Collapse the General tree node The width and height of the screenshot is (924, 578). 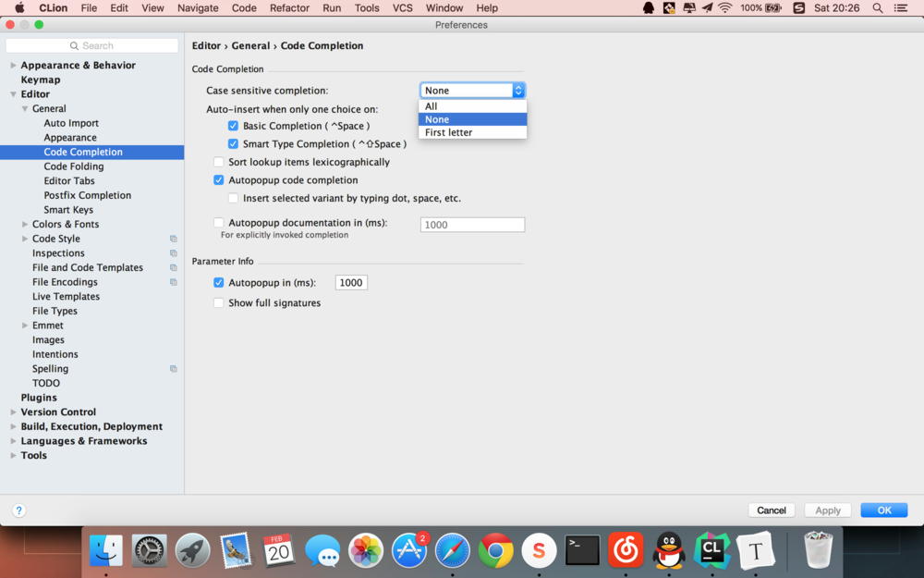[25, 108]
